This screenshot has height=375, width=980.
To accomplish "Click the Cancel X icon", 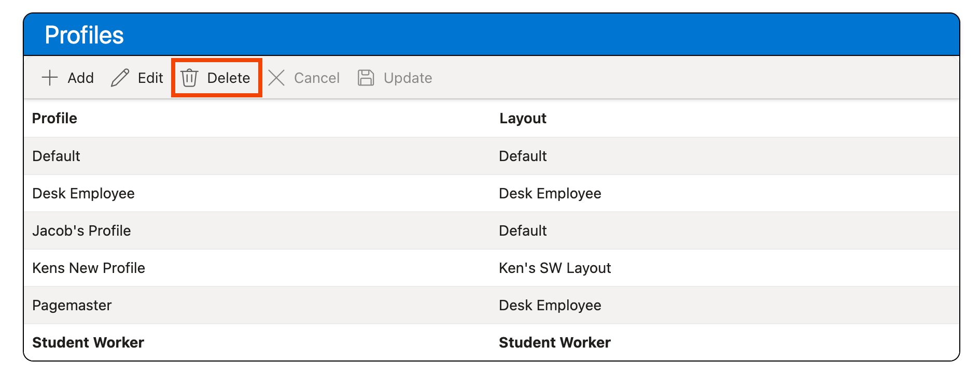I will point(276,78).
